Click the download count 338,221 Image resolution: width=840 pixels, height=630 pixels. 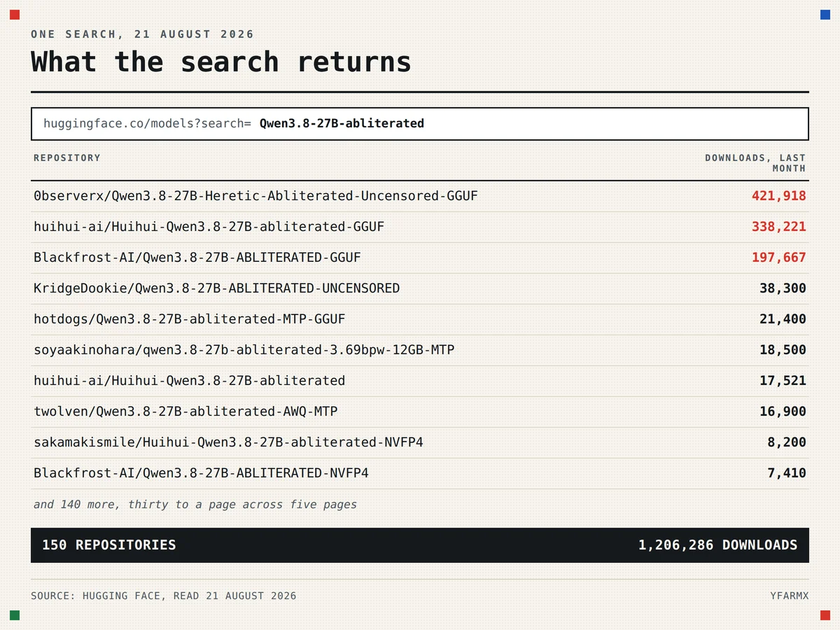tap(779, 227)
